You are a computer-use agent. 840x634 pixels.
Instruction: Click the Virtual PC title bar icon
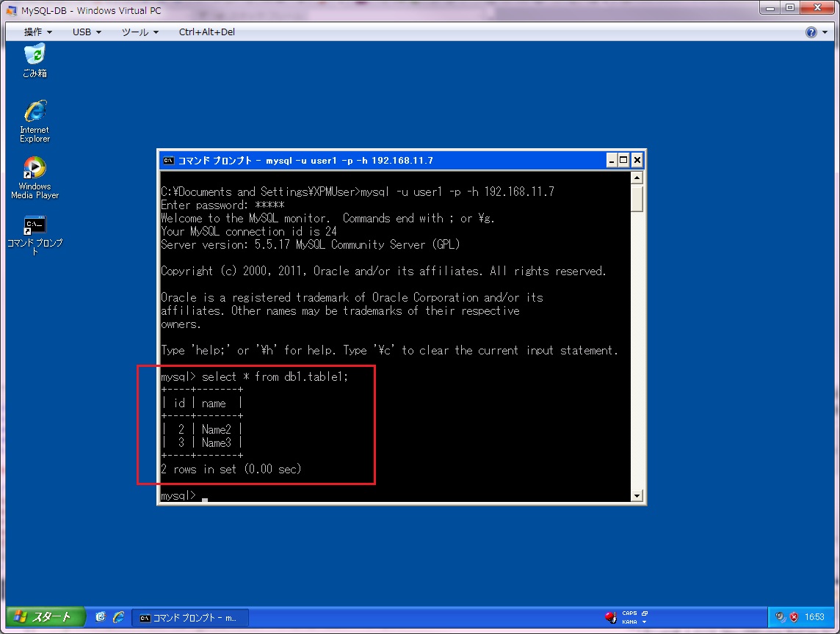tap(11, 10)
